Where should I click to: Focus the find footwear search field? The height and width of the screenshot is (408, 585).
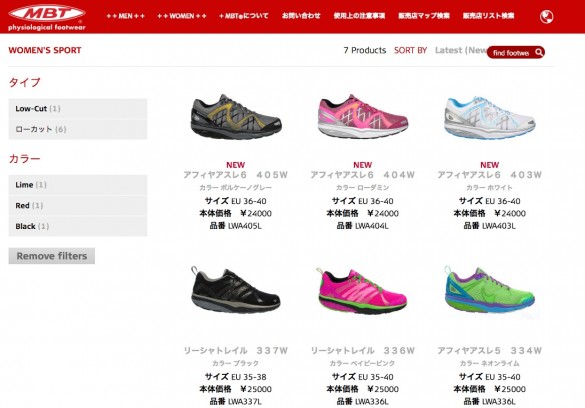511,53
